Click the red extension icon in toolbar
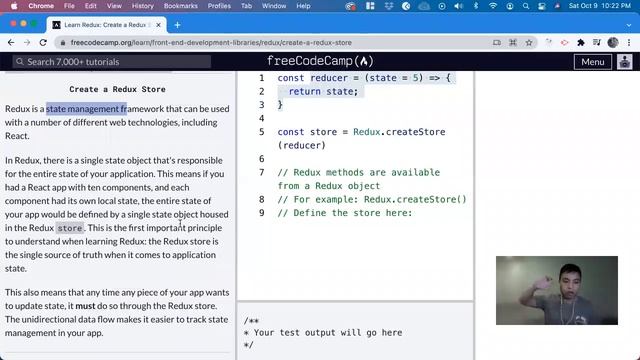 (564, 42)
